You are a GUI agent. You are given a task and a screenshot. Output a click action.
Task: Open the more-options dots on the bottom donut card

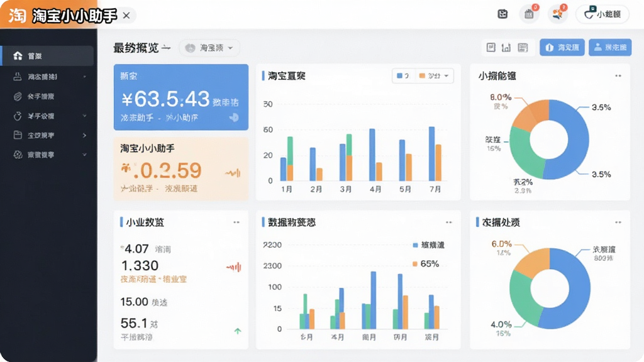pos(618,222)
